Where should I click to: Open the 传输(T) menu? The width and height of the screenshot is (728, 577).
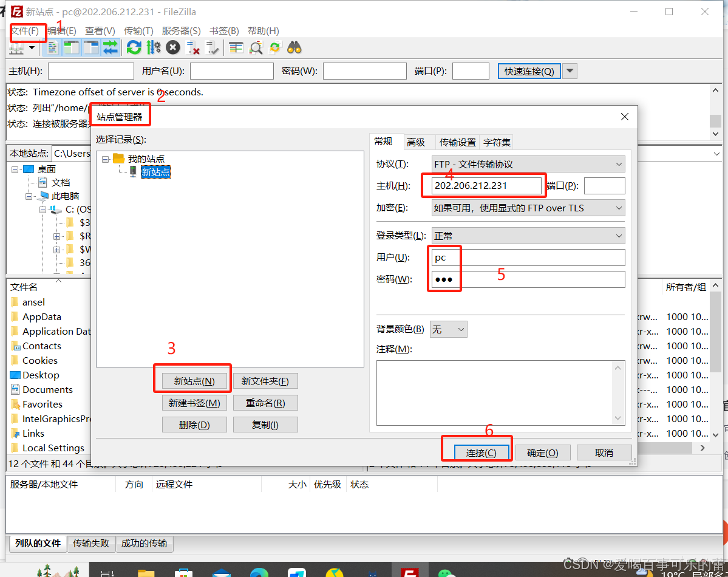(138, 30)
